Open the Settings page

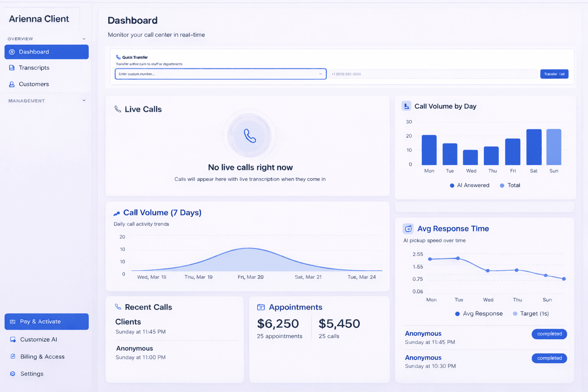tap(32, 374)
